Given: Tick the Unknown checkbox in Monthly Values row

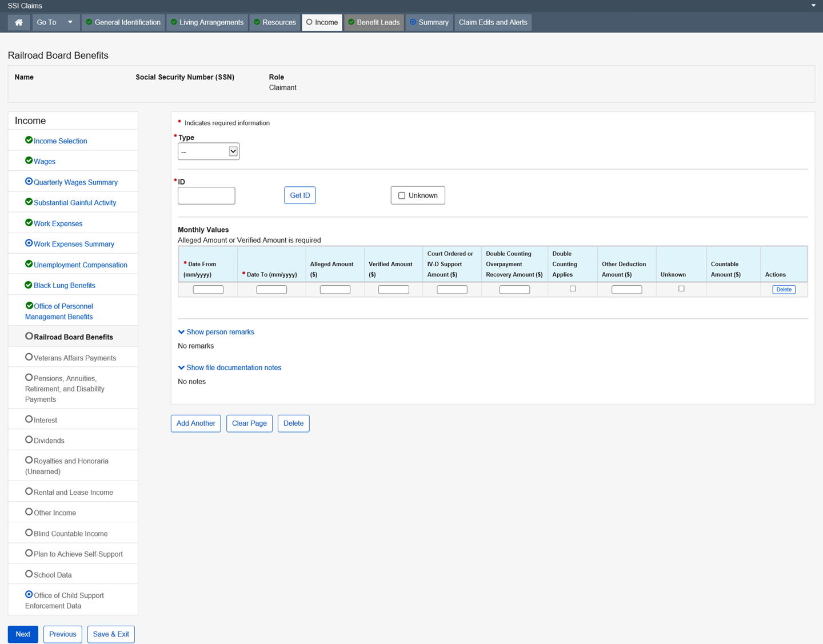Looking at the screenshot, I should (681, 289).
